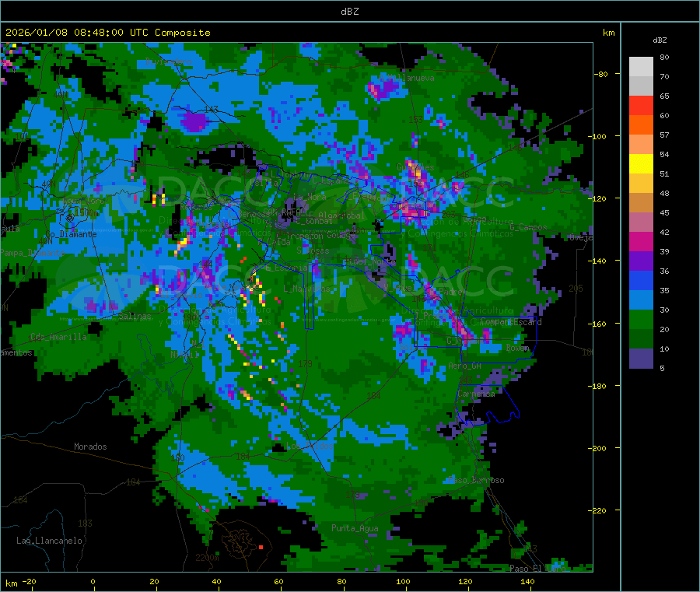The width and height of the screenshot is (700, 592).
Task: Click the 'Aero_GH' label on map
Action: tap(465, 366)
